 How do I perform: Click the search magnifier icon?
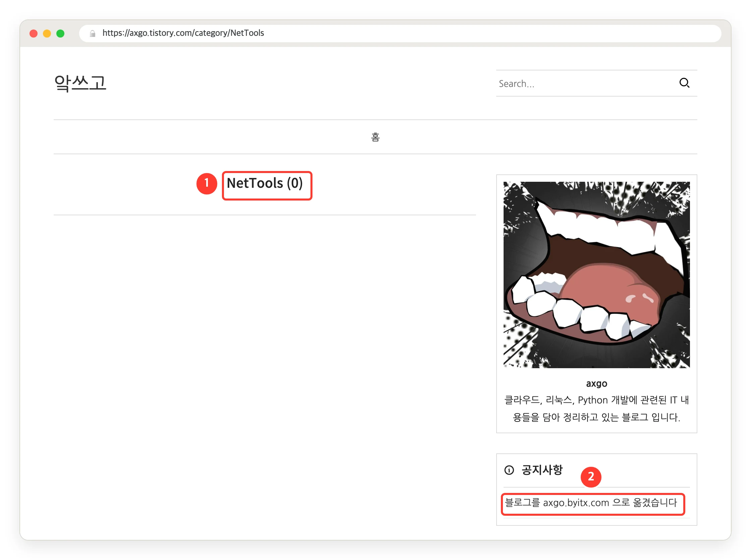point(684,83)
